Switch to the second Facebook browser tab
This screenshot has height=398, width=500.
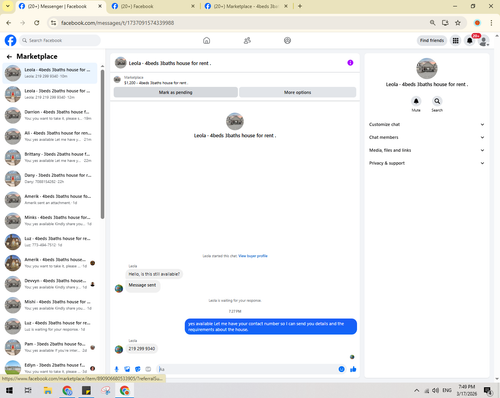[x=153, y=6]
